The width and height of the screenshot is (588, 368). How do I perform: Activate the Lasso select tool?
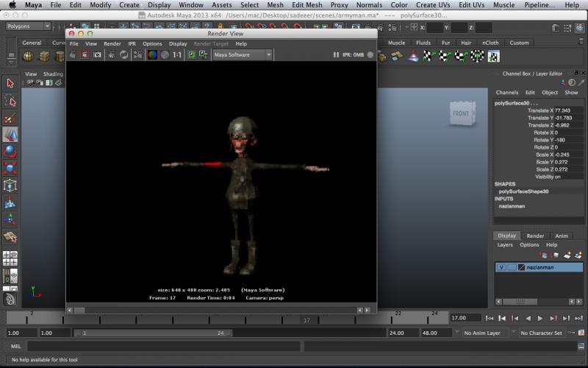point(10,101)
